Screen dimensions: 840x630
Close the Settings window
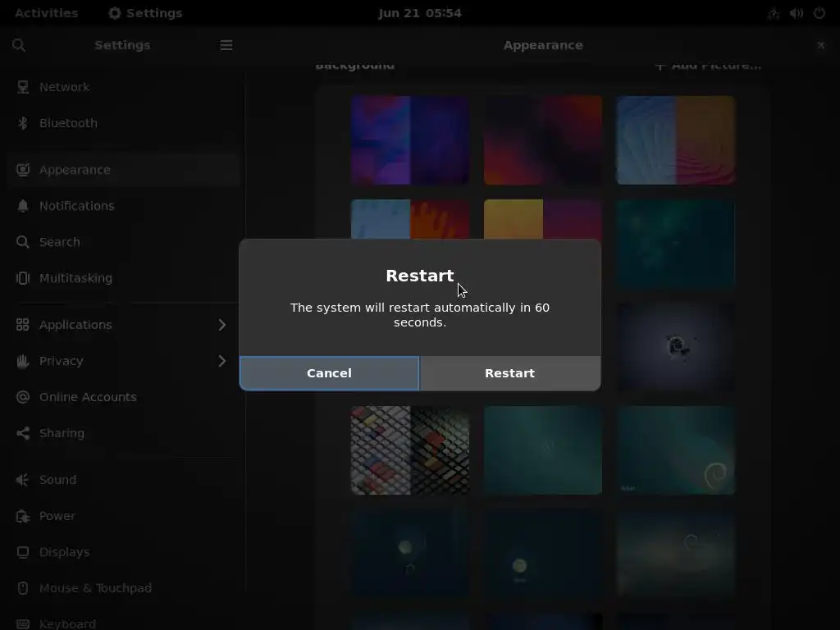820,46
